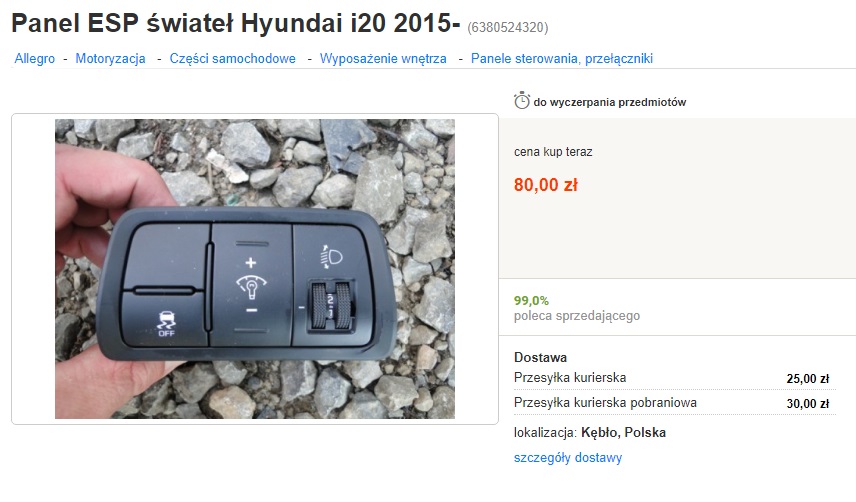Select the Przesyłka kurierska pobraniowa row
This screenshot has height=502, width=856.
674,403
